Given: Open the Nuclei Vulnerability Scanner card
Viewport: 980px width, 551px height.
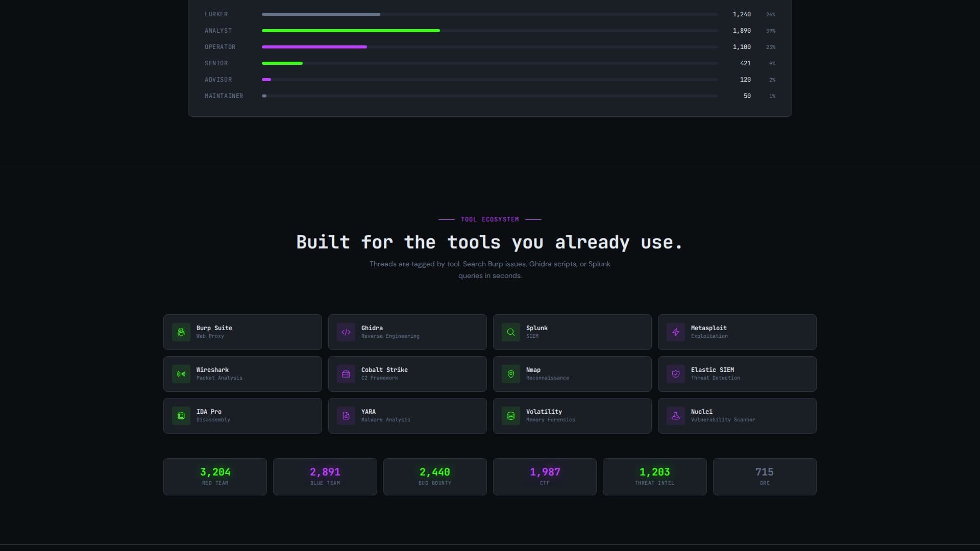Looking at the screenshot, I should click(737, 416).
